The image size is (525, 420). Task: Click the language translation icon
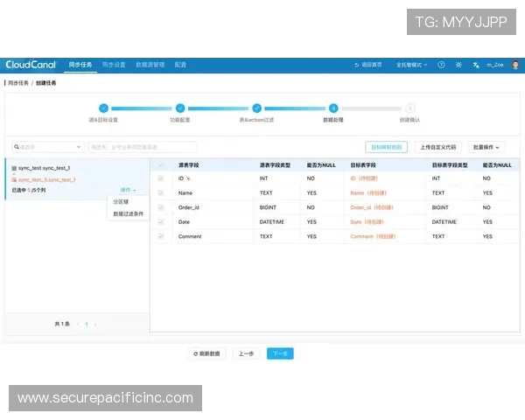pos(476,65)
